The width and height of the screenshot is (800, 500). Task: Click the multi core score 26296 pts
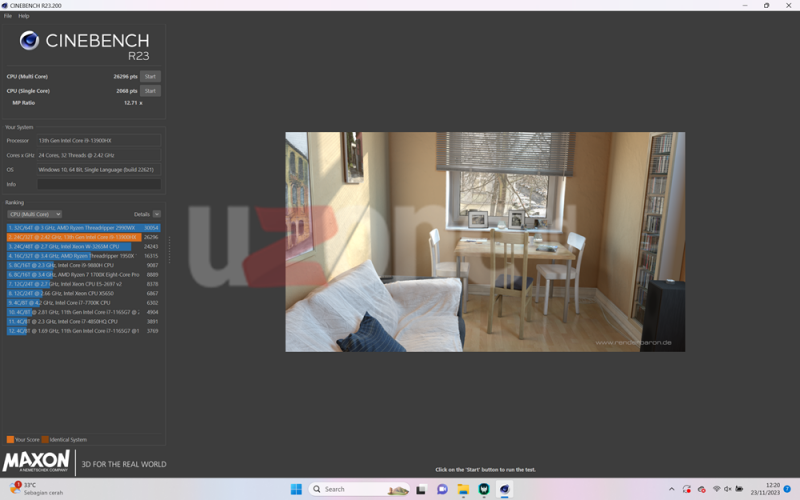coord(126,77)
